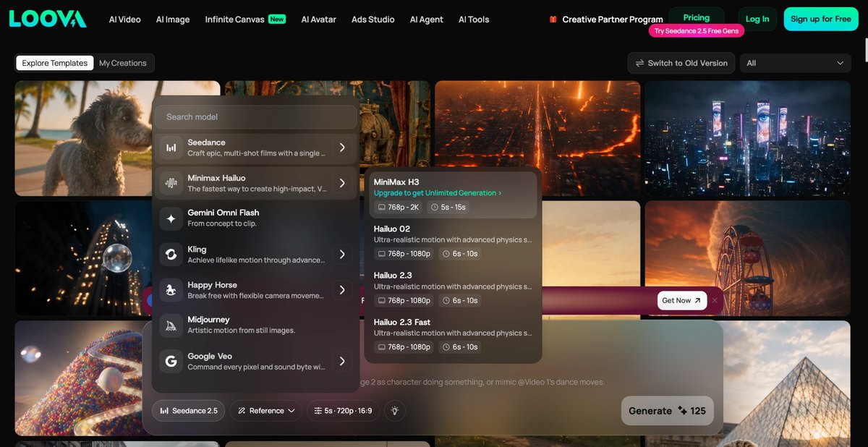Click Switch to Old Version
The width and height of the screenshot is (868, 447).
coord(681,63)
